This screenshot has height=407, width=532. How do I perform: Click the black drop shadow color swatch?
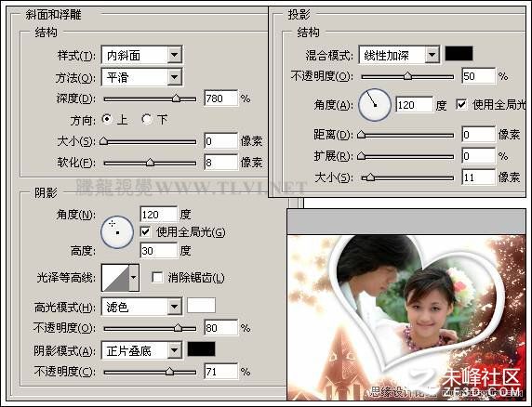(x=459, y=54)
